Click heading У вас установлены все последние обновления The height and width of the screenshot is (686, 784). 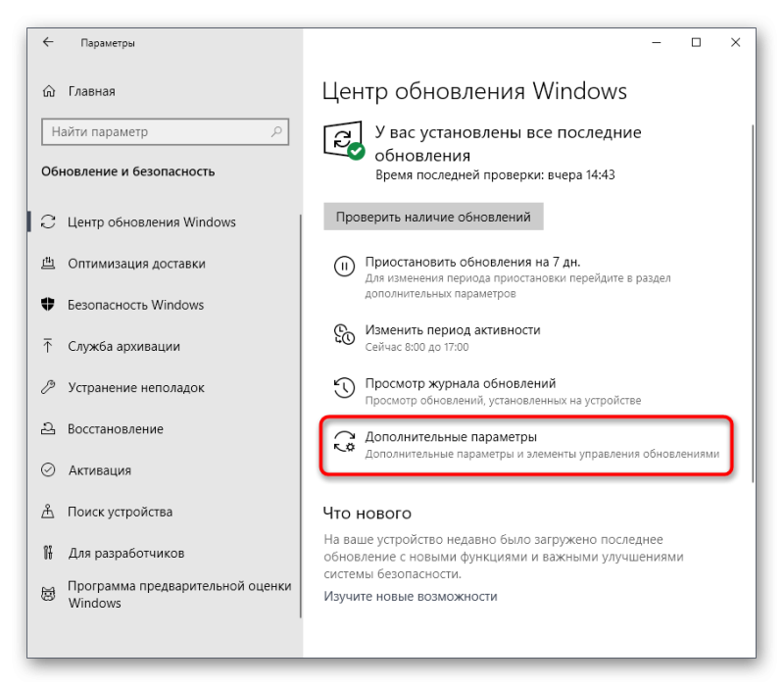(508, 143)
